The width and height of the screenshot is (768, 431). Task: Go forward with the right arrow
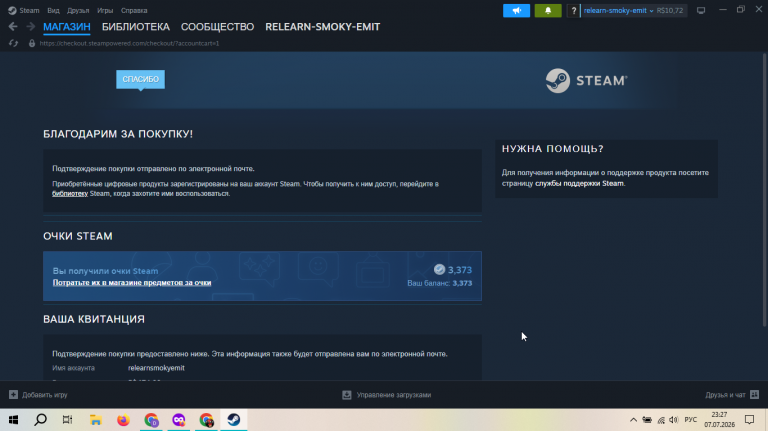pyautogui.click(x=30, y=26)
